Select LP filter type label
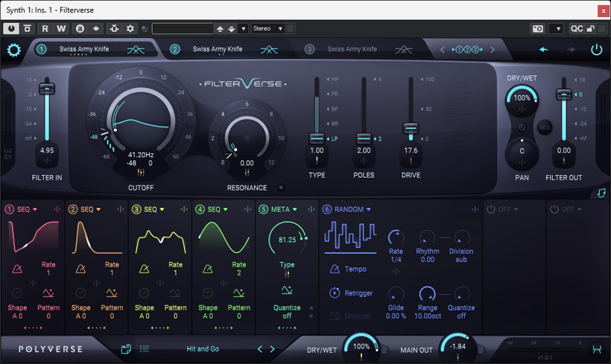 [x=335, y=138]
